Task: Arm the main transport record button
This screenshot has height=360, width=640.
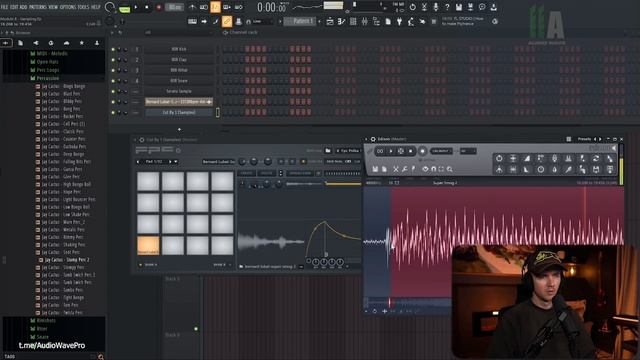Action: (x=159, y=7)
